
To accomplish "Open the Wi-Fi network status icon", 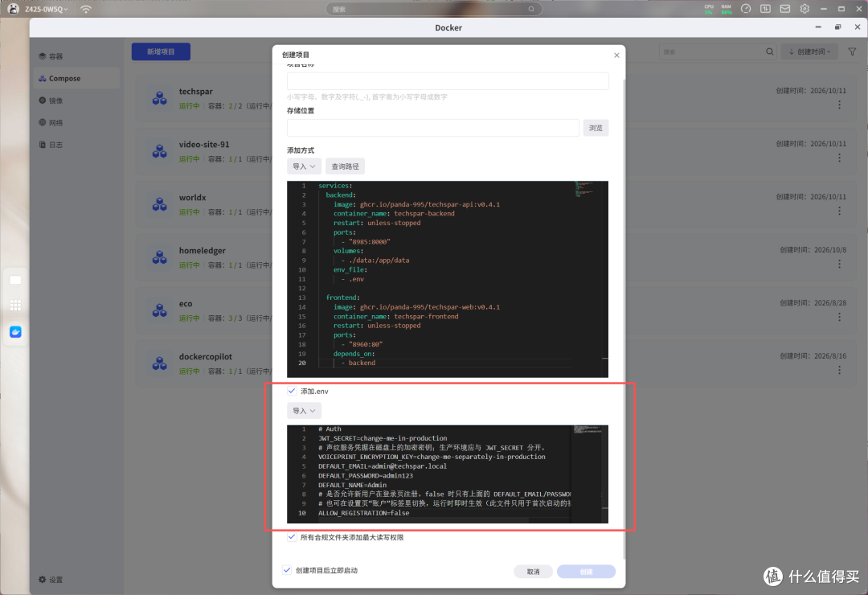I will point(86,9).
